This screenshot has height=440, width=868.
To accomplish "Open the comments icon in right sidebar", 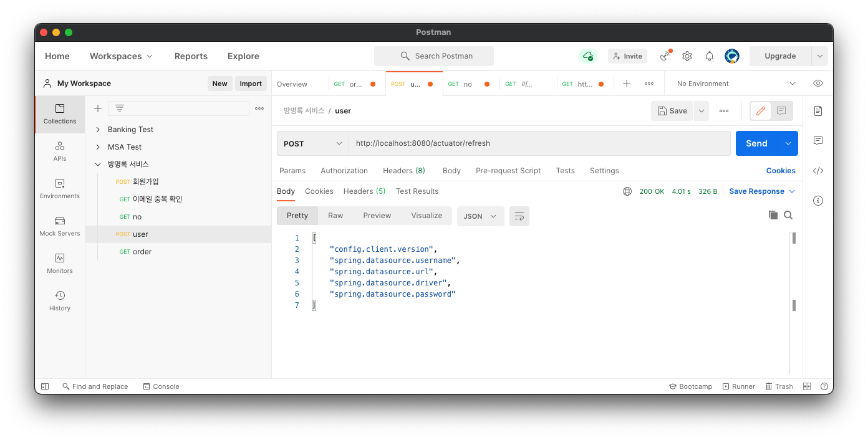I will point(818,141).
